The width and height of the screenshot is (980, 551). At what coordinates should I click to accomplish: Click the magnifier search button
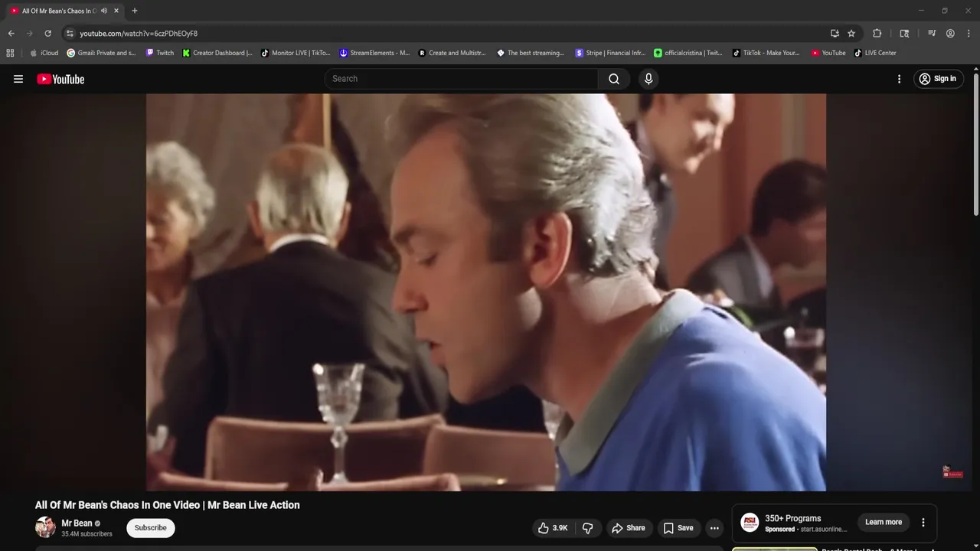[x=614, y=79]
